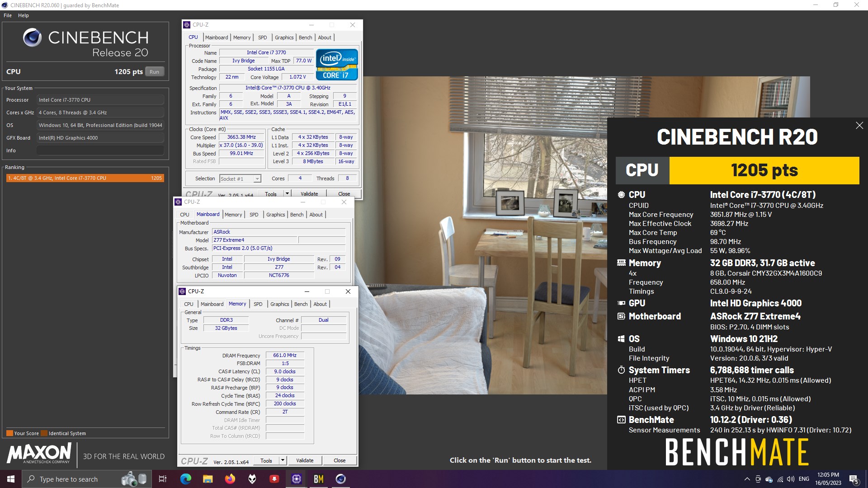Open the Windows Start menu

pos(11,479)
